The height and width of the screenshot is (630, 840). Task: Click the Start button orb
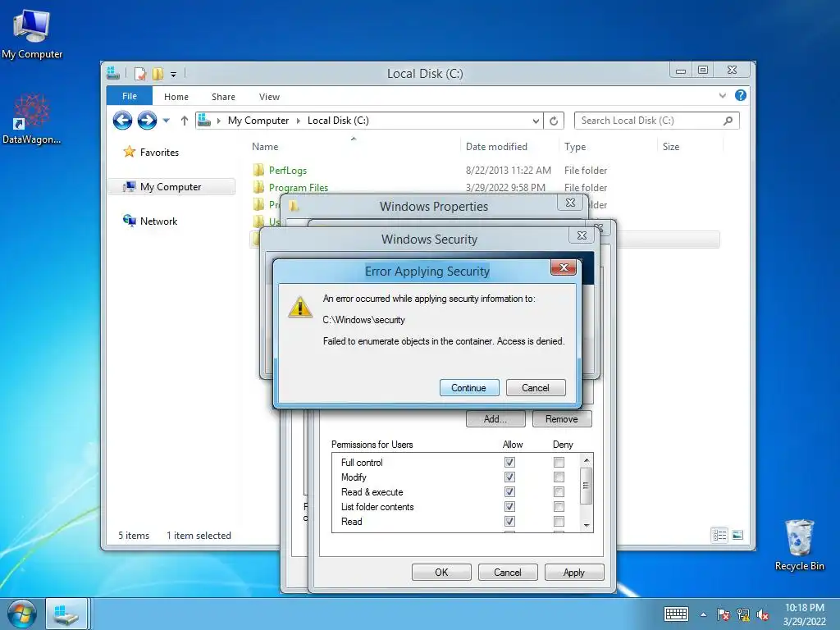click(22, 614)
